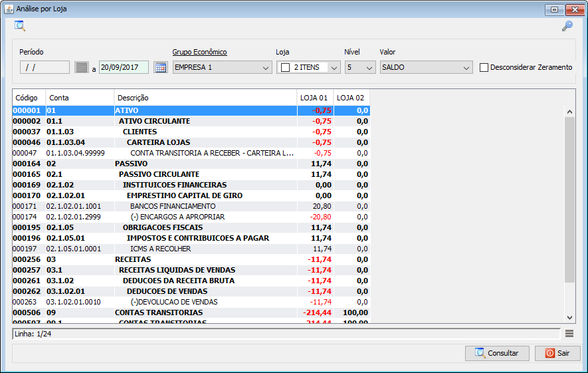This screenshot has height=373, width=588.
Task: Toggle the Loja 2 ITENS checkbox
Action: click(286, 68)
